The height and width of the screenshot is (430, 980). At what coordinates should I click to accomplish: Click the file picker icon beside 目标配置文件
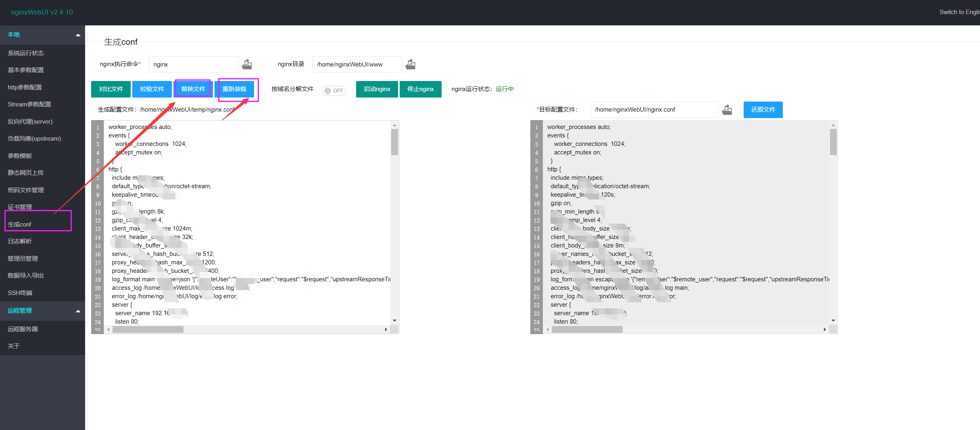[727, 110]
